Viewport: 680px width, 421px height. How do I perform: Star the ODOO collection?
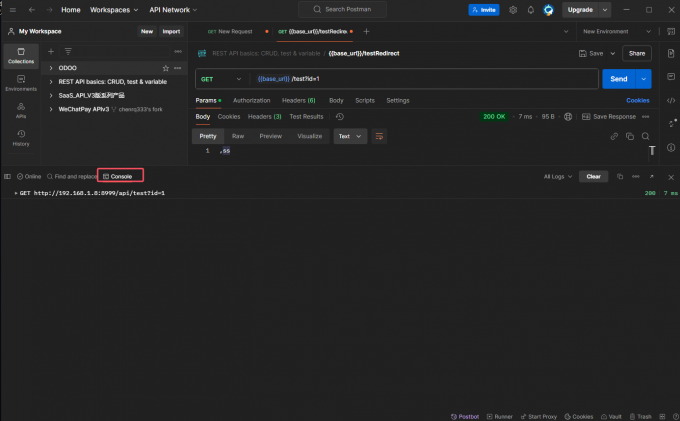tap(166, 68)
